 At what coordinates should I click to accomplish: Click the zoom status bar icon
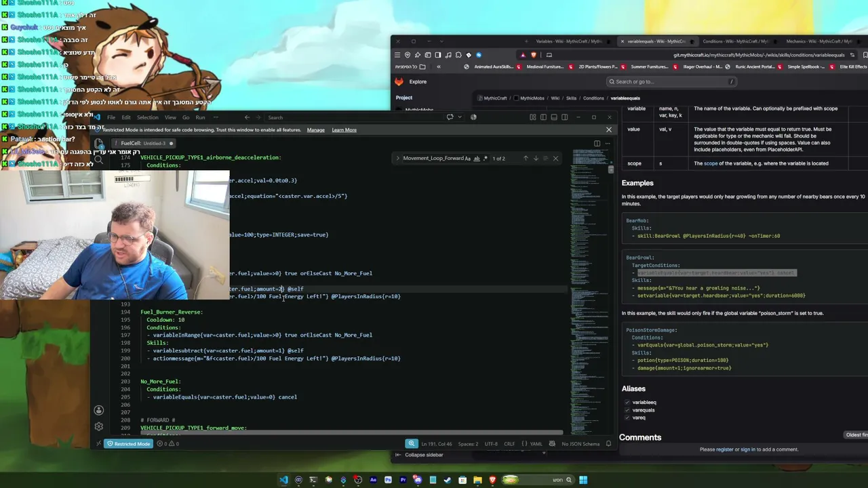pyautogui.click(x=411, y=444)
